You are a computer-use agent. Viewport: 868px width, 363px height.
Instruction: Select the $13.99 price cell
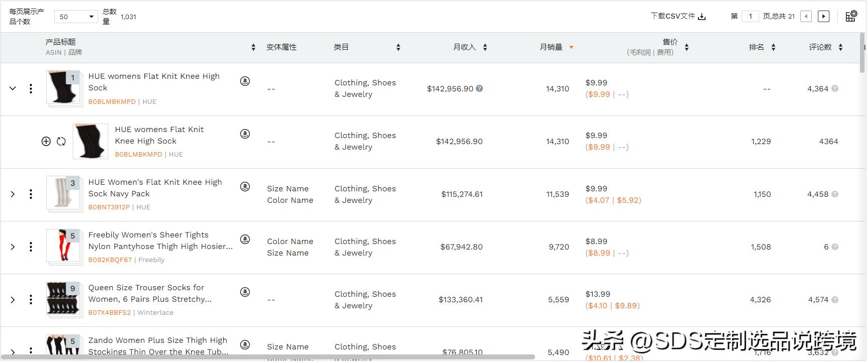coord(598,294)
